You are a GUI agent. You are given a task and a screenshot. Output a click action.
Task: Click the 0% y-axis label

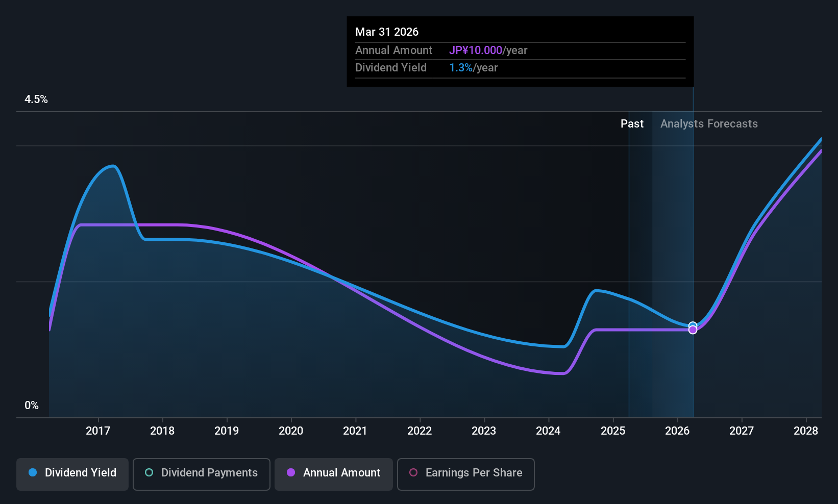(x=32, y=406)
